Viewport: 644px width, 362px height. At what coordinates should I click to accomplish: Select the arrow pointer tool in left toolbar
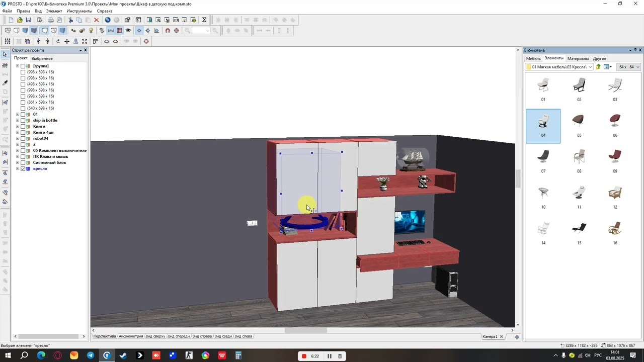5,54
